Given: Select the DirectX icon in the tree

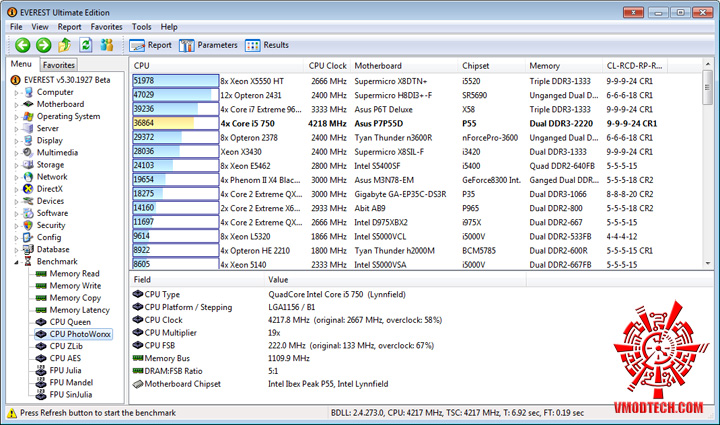Looking at the screenshot, I should (x=28, y=189).
